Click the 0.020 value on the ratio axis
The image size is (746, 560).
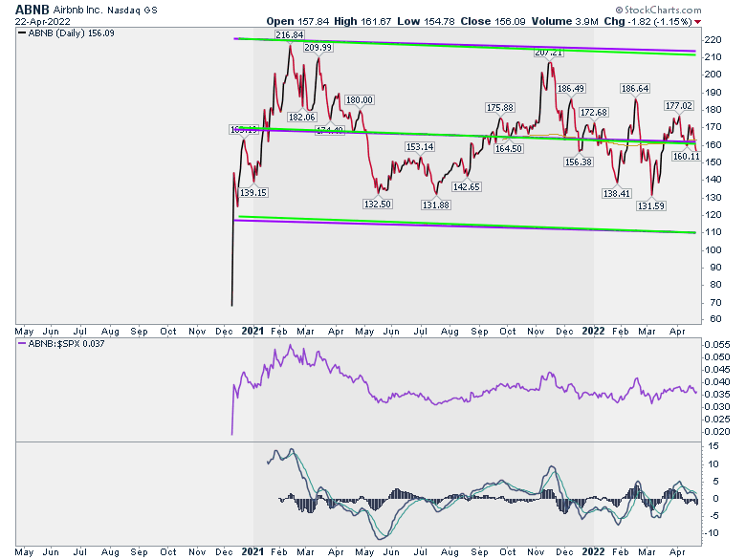click(x=716, y=432)
